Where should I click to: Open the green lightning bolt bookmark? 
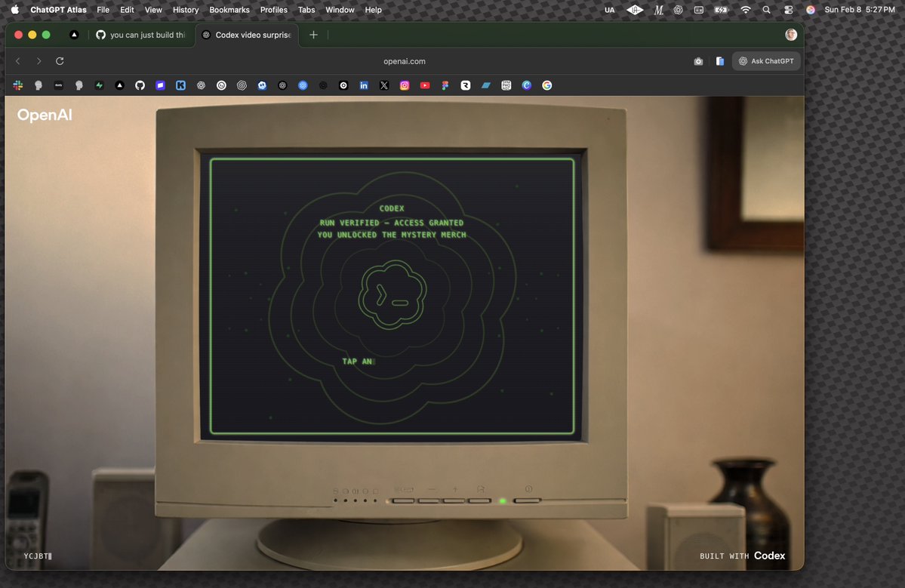coord(100,85)
